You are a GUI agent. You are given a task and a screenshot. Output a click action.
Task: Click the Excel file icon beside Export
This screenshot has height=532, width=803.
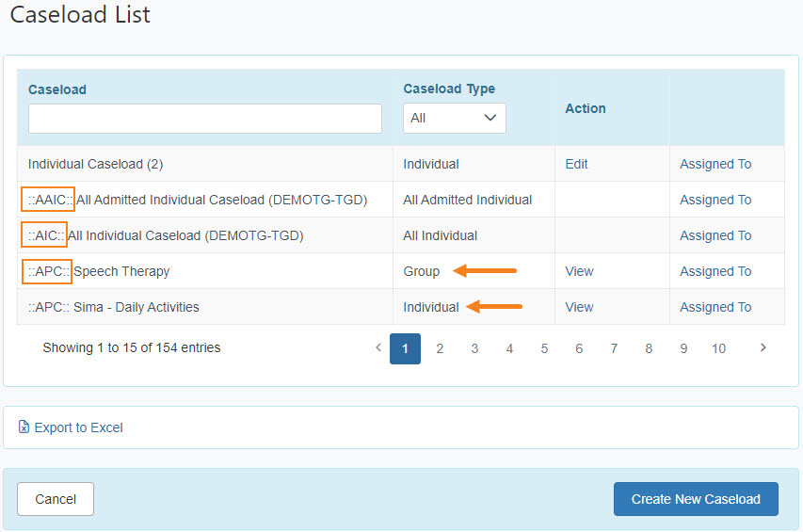[x=24, y=427]
